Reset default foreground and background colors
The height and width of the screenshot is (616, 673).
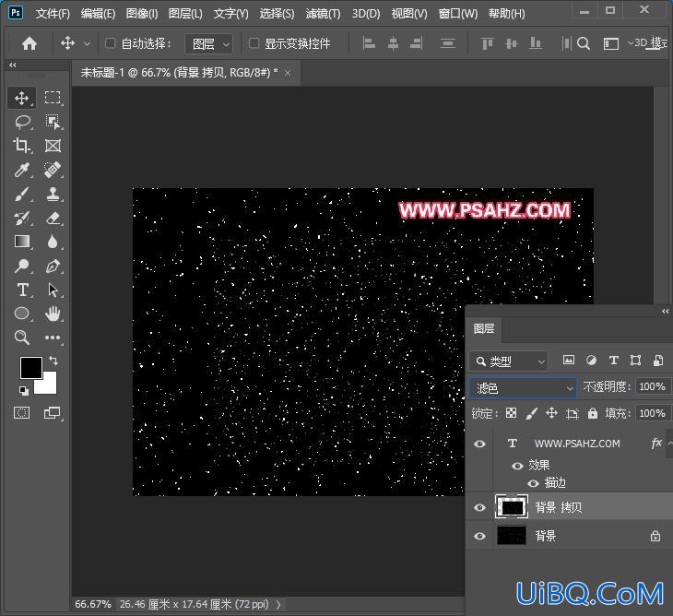[x=24, y=391]
